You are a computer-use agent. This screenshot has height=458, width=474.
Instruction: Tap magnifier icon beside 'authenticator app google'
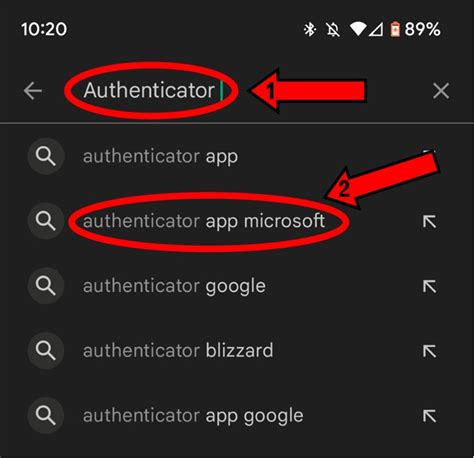(46, 416)
